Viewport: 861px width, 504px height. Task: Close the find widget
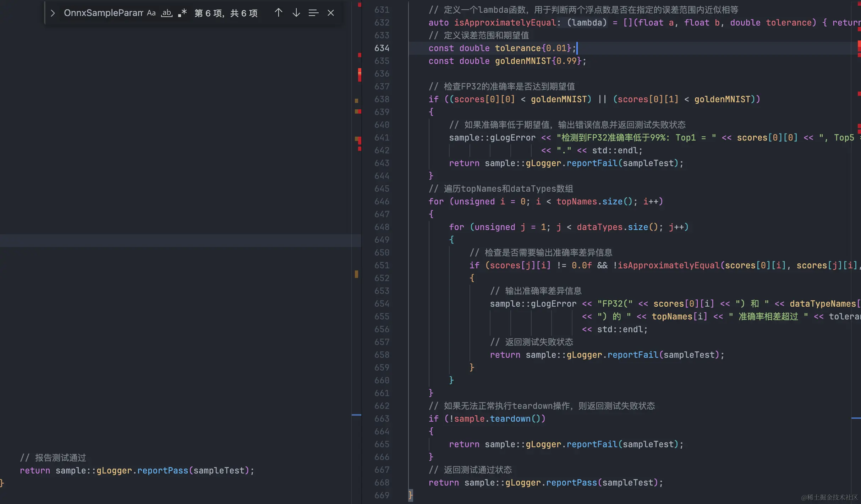(331, 13)
